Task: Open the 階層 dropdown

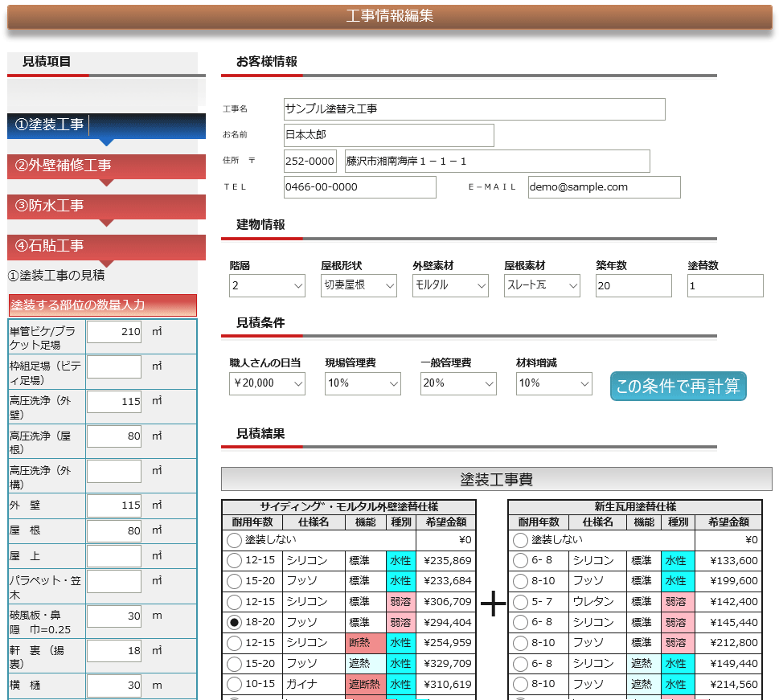Action: point(267,285)
